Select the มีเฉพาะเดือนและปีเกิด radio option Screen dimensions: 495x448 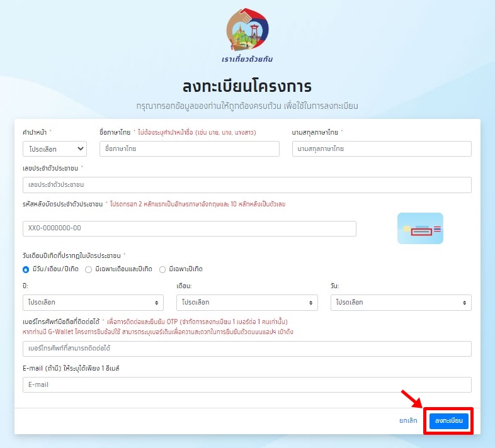tap(89, 269)
